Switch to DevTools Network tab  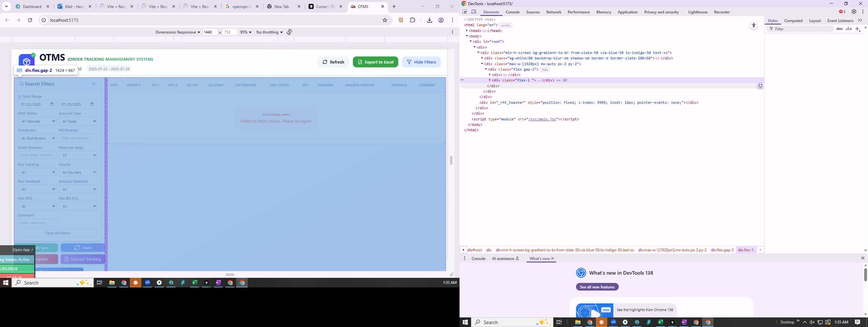554,12
